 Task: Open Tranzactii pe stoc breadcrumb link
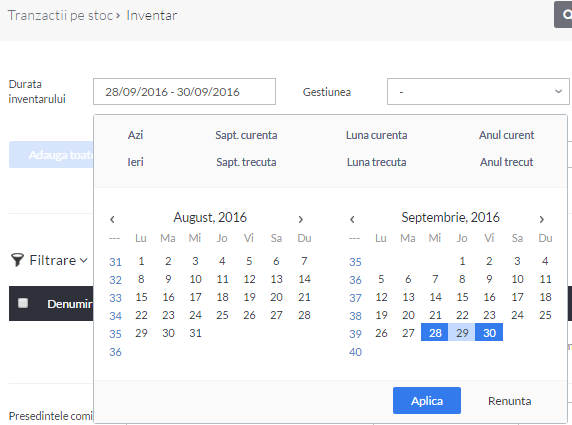(60, 15)
